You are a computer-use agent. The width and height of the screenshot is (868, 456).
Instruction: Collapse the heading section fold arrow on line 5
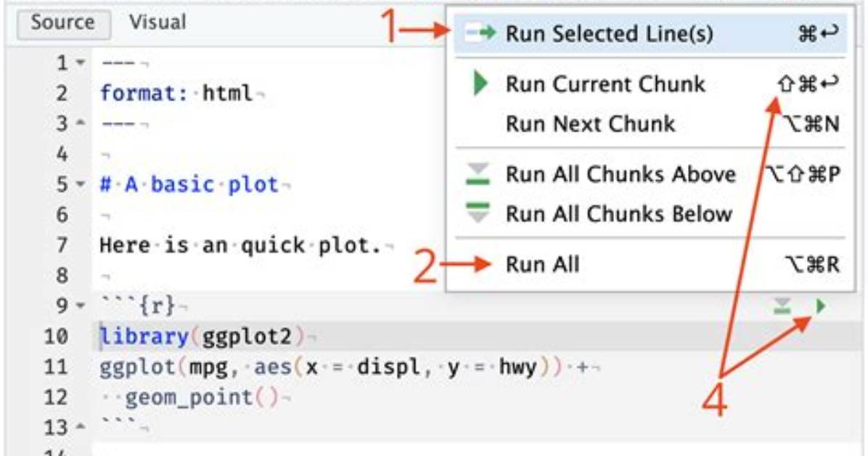(81, 184)
